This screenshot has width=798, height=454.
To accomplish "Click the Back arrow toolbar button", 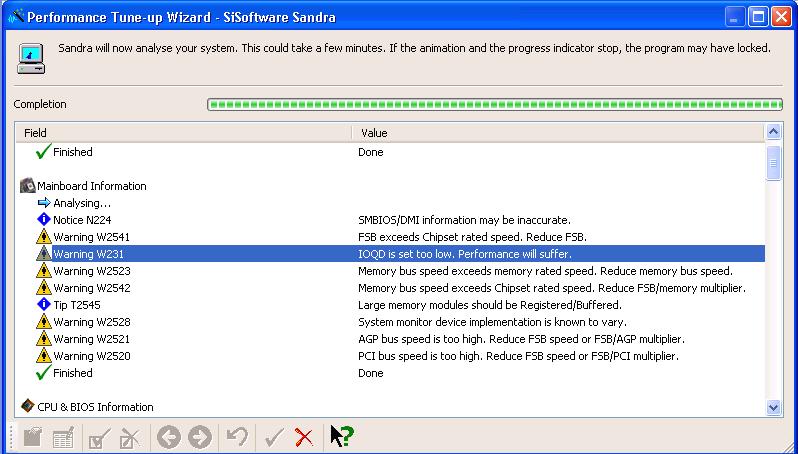I will coord(169,437).
